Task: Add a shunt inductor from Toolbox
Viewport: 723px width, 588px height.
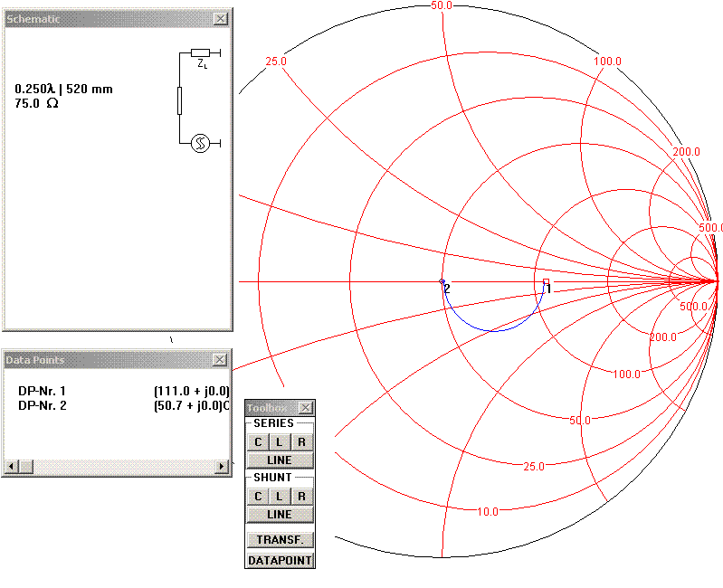Action: click(x=280, y=497)
